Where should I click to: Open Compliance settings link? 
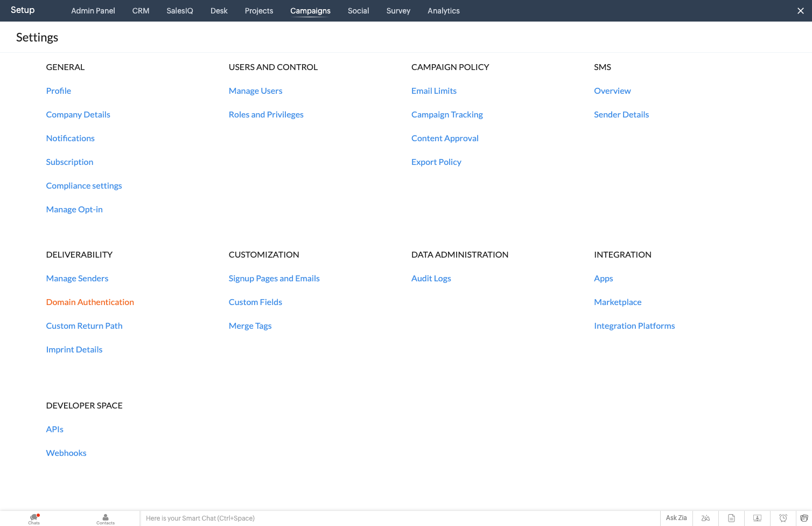(84, 185)
